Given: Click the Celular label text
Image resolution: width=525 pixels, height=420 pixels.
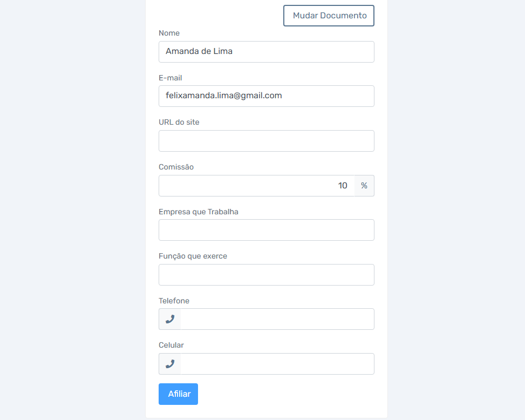Looking at the screenshot, I should (171, 345).
